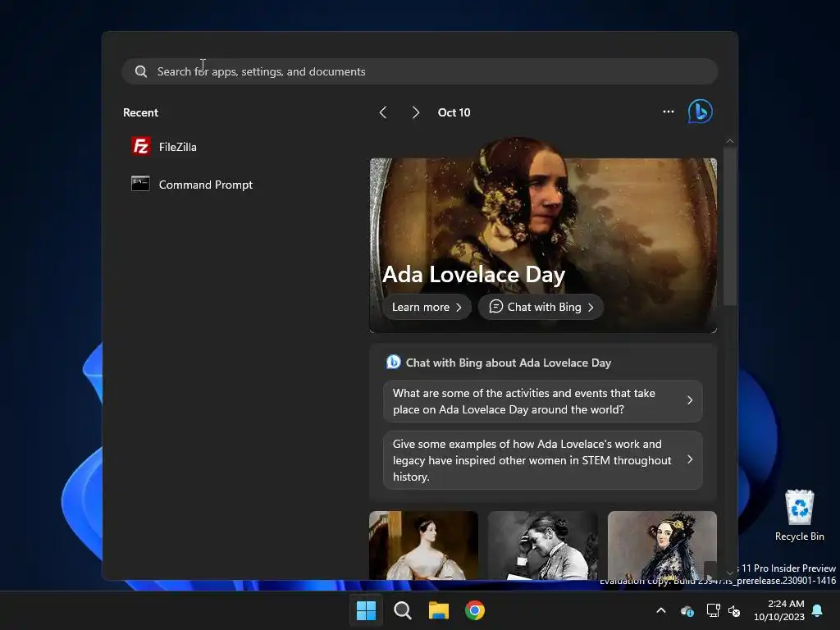This screenshot has width=840, height=630.
Task: Go to the previous day with the left chevron
Action: [382, 112]
